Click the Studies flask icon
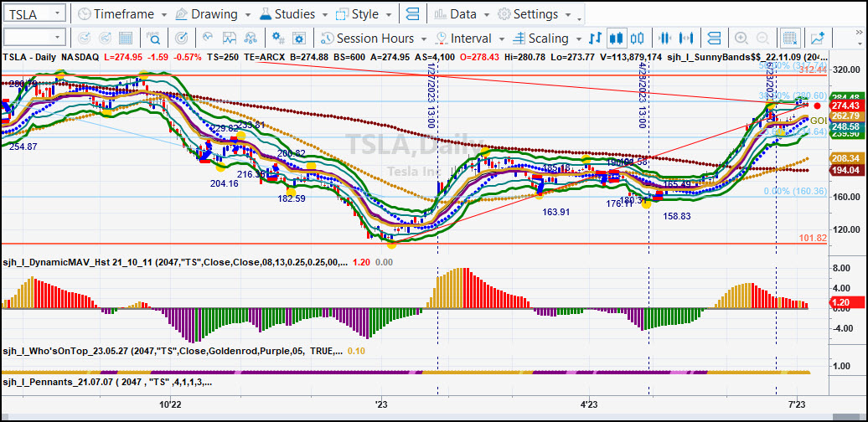868x422 pixels. coord(265,14)
